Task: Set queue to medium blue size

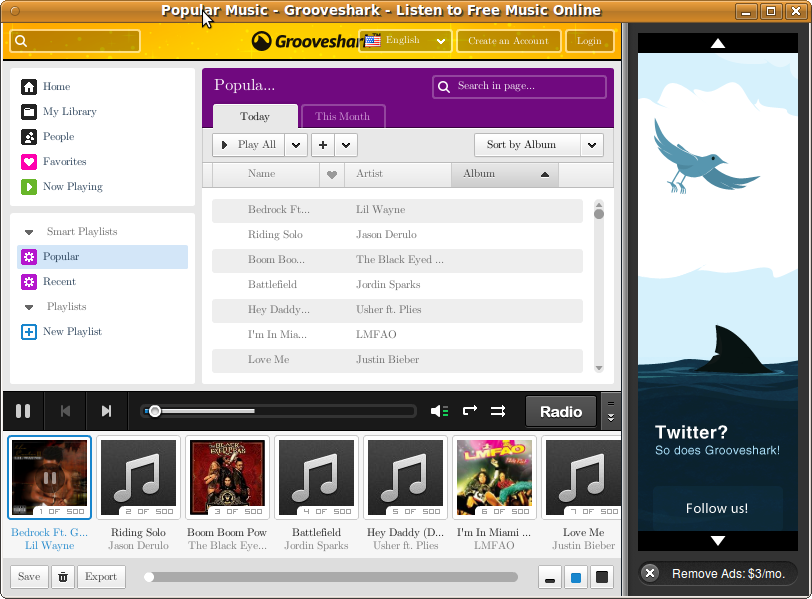Action: click(576, 578)
